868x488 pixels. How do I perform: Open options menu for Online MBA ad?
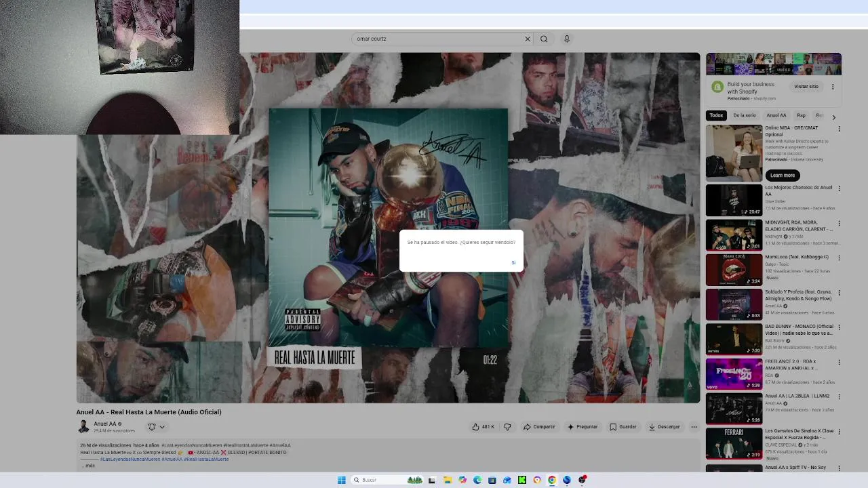click(x=839, y=129)
